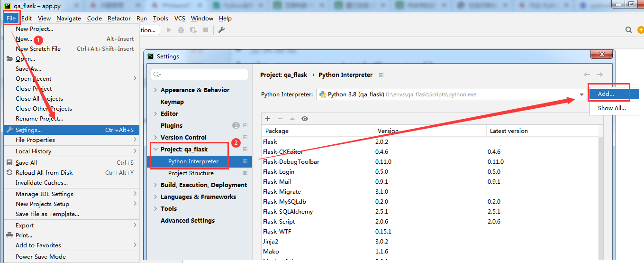Collapse the Project: qa_flask node
The height and width of the screenshot is (263, 644).
click(x=155, y=149)
